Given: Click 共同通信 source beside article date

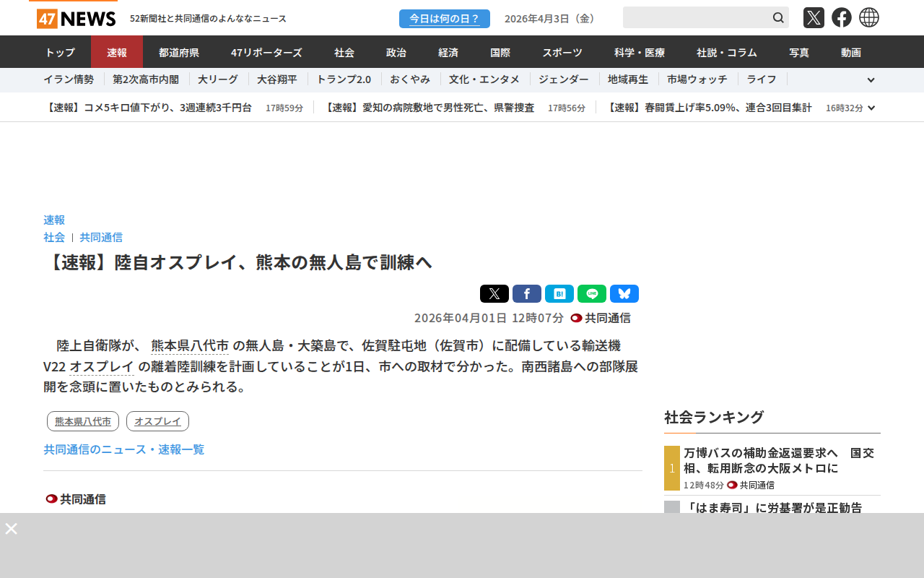Looking at the screenshot, I should pos(601,318).
